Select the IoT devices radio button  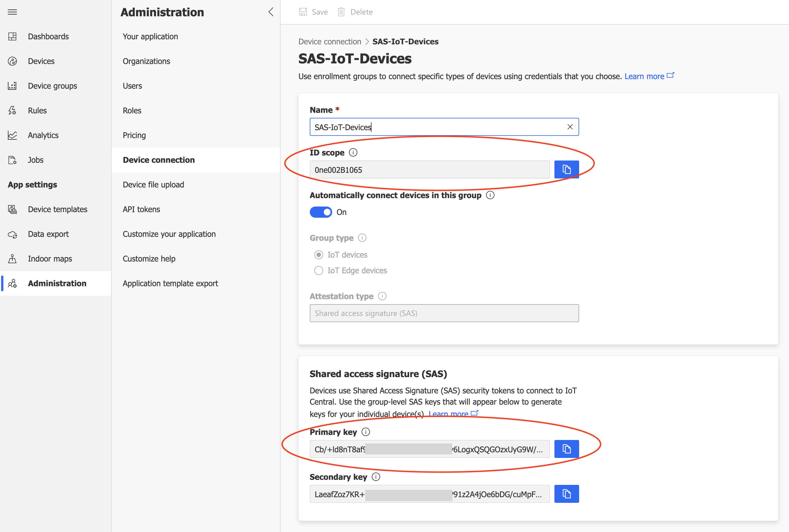pos(318,255)
